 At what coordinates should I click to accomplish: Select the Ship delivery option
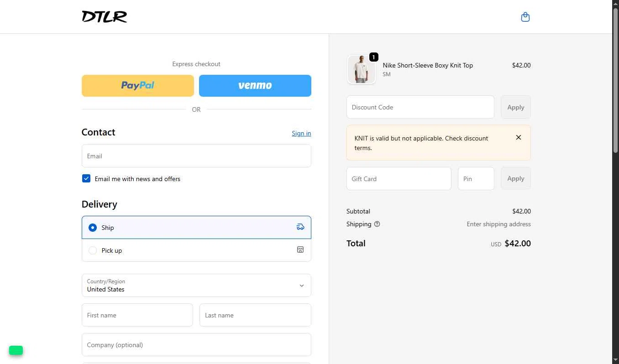coord(196,227)
